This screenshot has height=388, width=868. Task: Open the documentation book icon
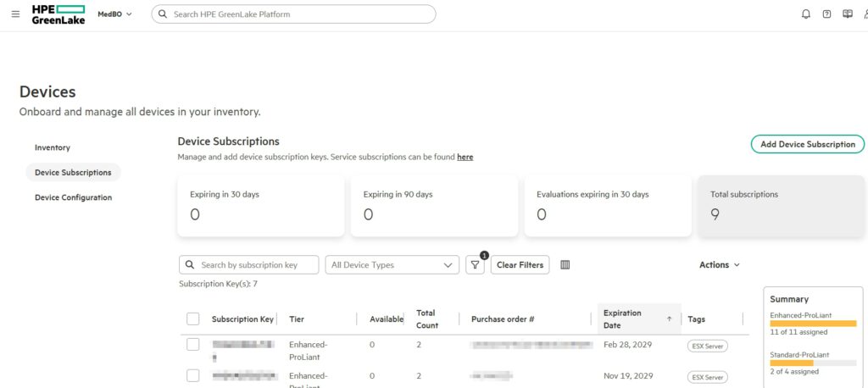point(847,14)
